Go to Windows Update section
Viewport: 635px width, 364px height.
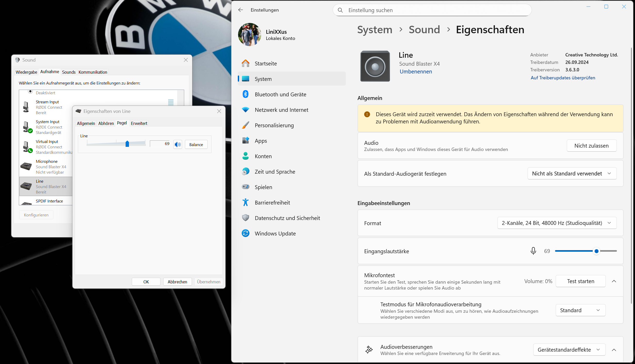tap(275, 233)
